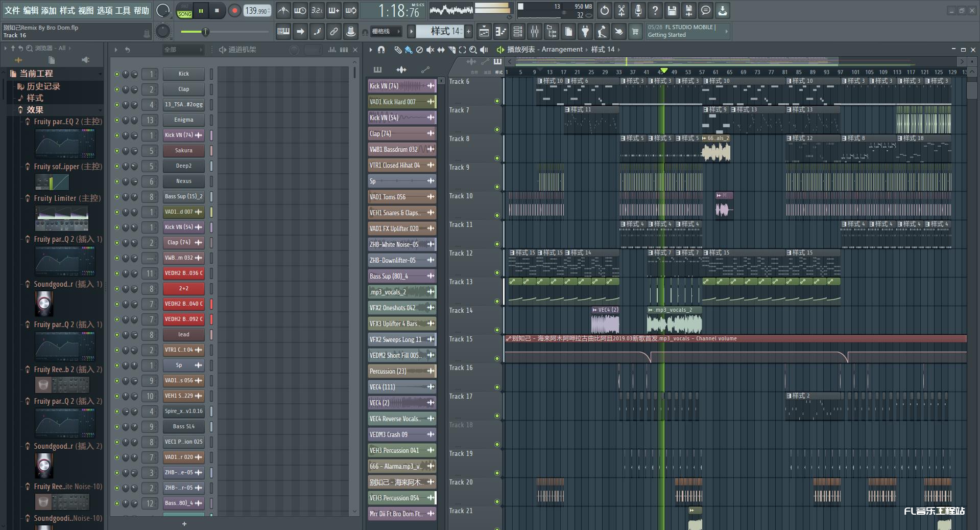Screen dimensions: 980x530
Task: Toggle mute LED on Sakura channel
Action: coord(117,151)
